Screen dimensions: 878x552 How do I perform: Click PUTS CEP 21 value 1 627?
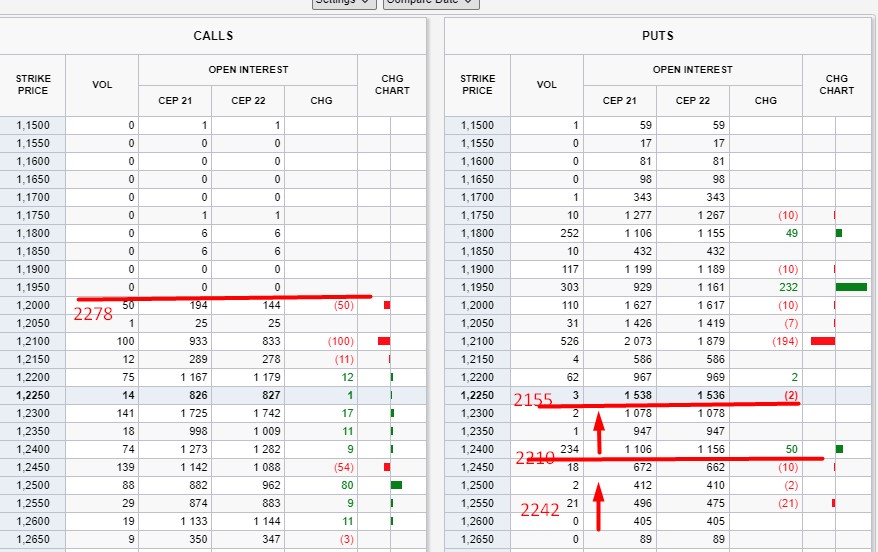pyautogui.click(x=638, y=305)
